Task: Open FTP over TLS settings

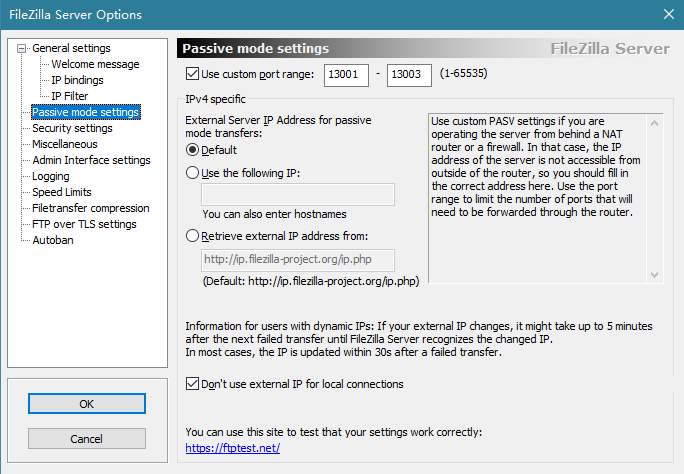Action: coord(84,224)
